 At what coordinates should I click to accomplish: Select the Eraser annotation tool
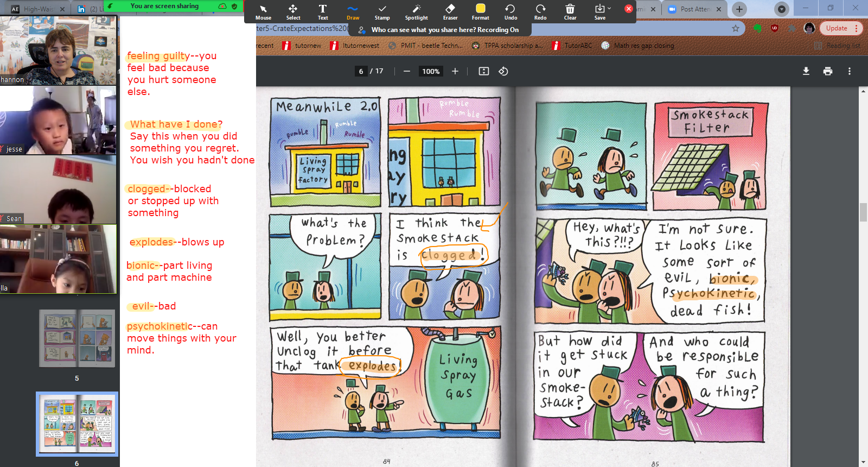[x=450, y=11]
